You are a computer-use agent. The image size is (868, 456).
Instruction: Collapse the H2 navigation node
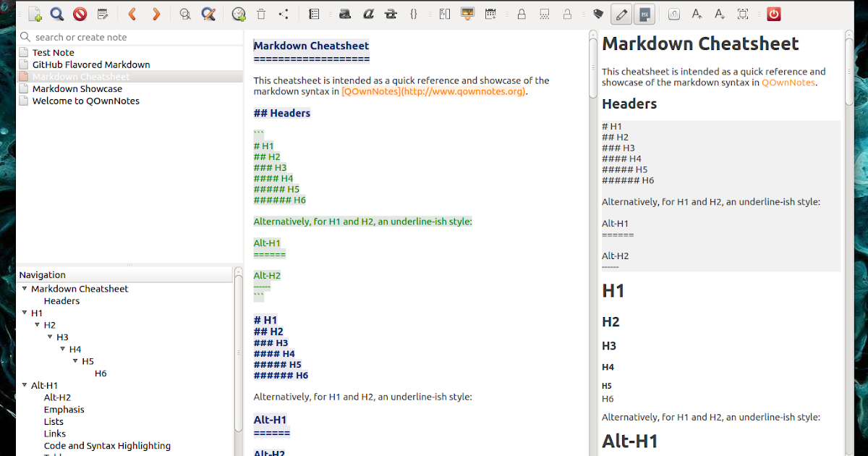(x=37, y=325)
